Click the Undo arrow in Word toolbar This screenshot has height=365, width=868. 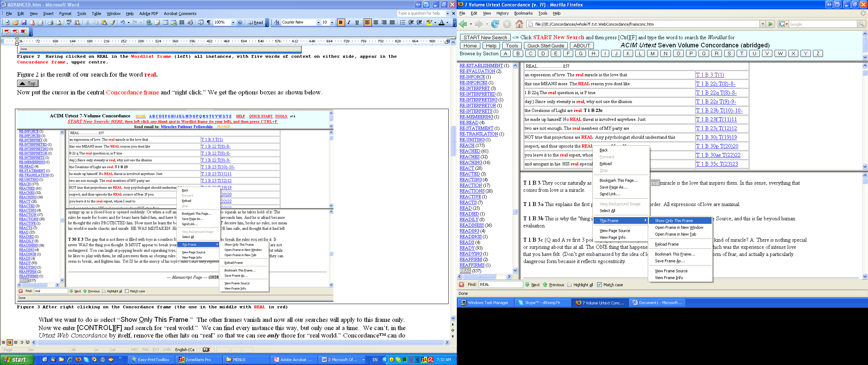tap(122, 22)
